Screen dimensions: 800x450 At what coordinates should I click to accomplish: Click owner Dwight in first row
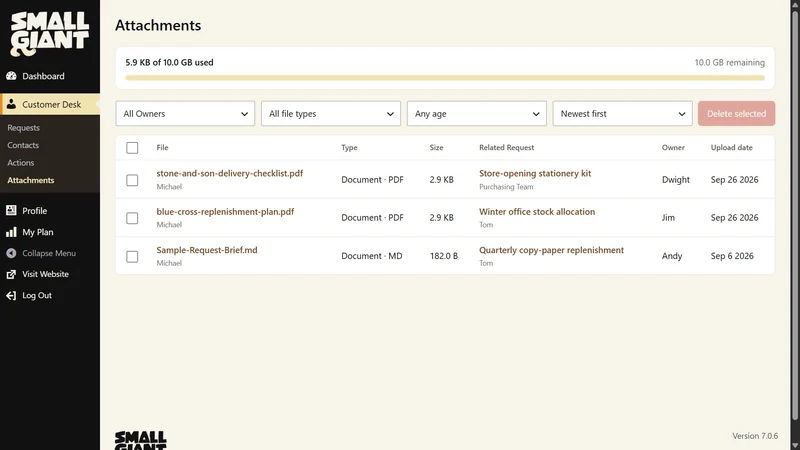coord(676,180)
